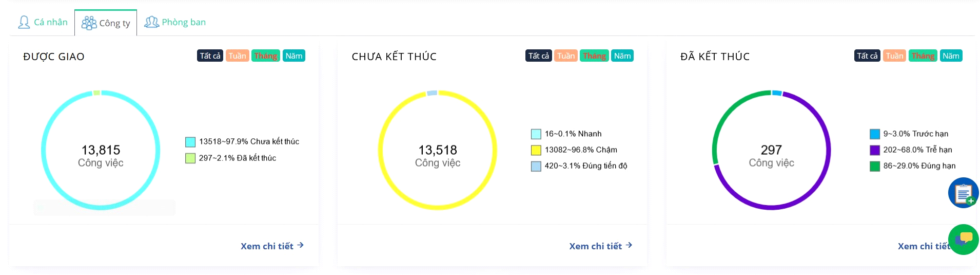Click the Phòng ban department icon

point(152,22)
